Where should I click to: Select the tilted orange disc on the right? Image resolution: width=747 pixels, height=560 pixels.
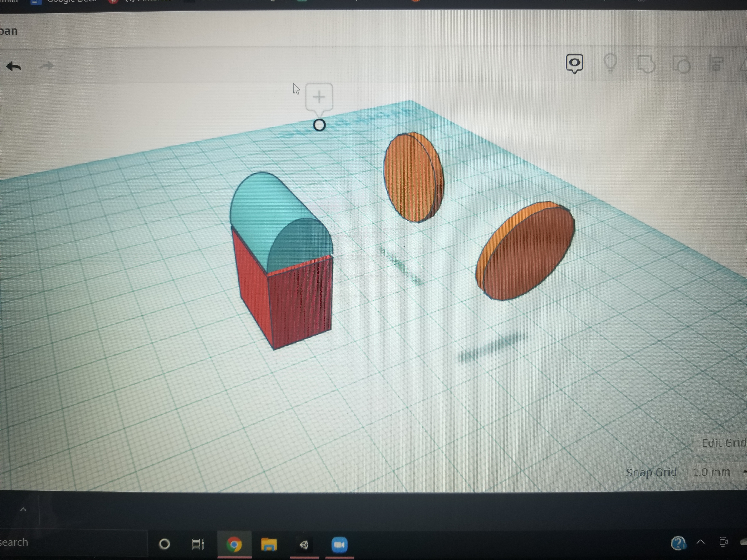pyautogui.click(x=525, y=251)
